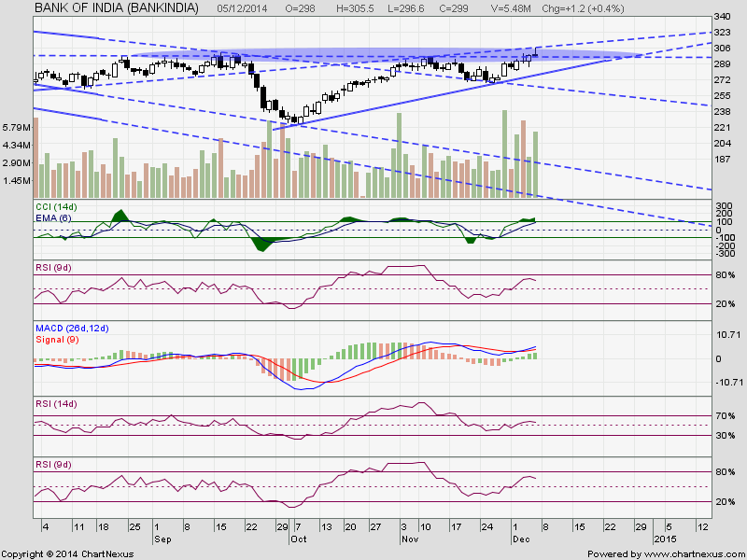747x560 pixels.
Task: Click the 5.79M volume axis label
Action: 17,128
